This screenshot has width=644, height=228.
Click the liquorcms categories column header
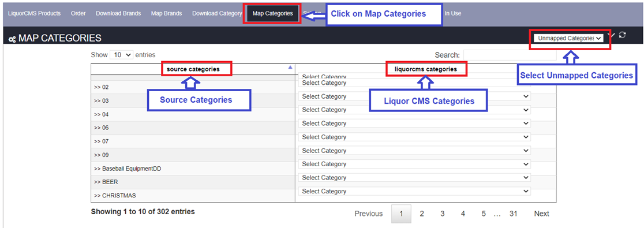point(425,69)
